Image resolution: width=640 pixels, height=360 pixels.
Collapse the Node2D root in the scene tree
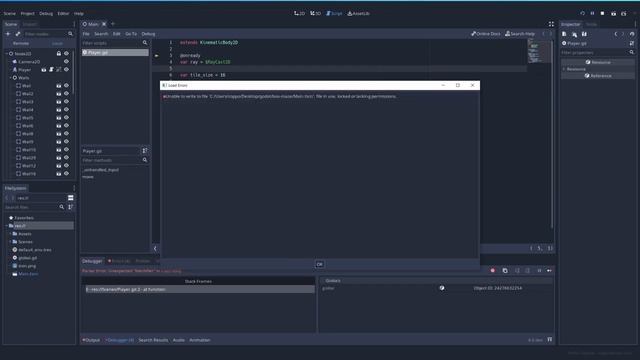(x=7, y=53)
